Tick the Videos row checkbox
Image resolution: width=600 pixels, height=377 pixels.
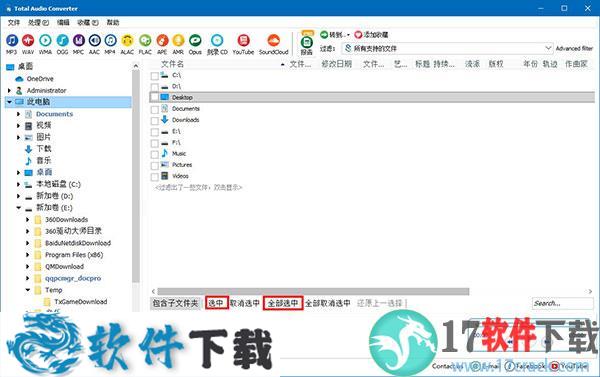pos(154,177)
